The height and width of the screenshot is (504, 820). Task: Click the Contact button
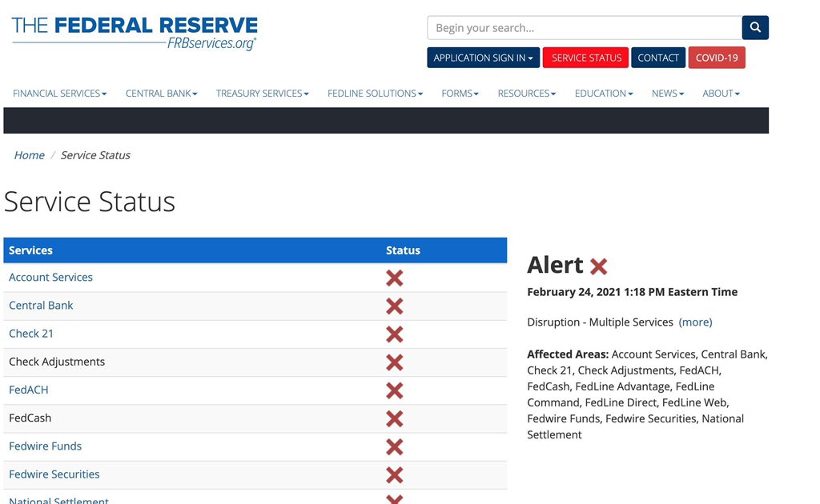point(658,58)
